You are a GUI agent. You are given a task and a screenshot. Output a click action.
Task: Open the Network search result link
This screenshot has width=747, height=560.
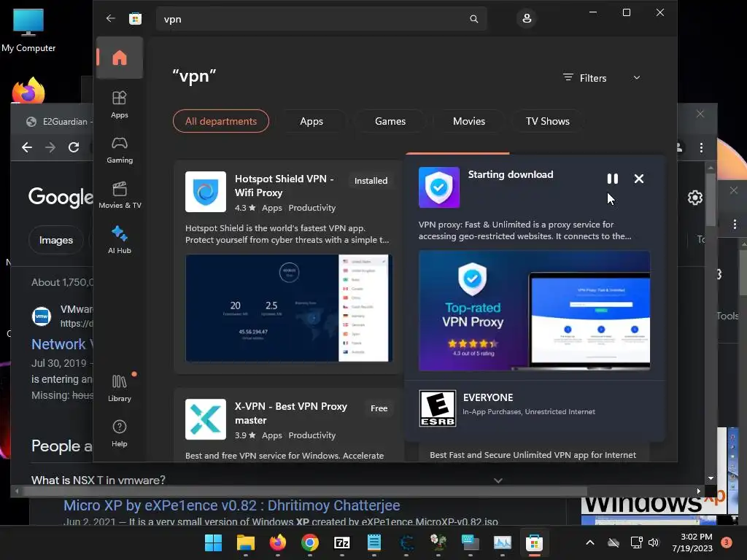pos(62,344)
